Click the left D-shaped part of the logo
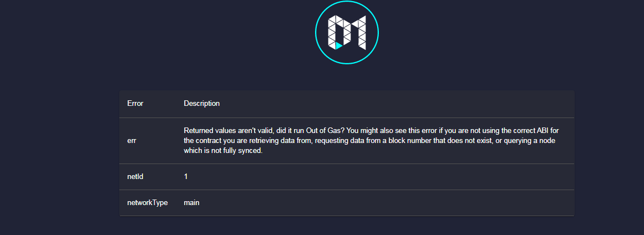The image size is (644, 235). [x=339, y=32]
